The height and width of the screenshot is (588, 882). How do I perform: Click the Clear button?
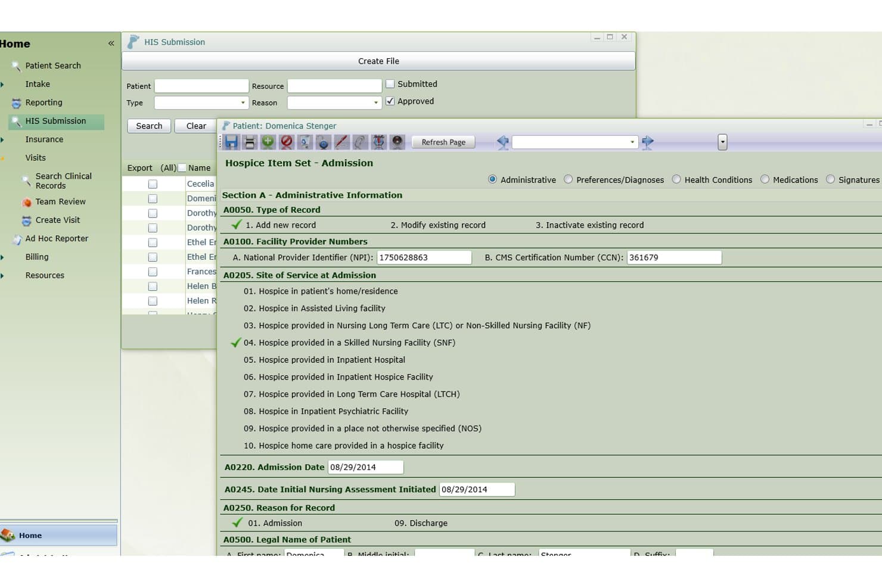[x=196, y=126]
